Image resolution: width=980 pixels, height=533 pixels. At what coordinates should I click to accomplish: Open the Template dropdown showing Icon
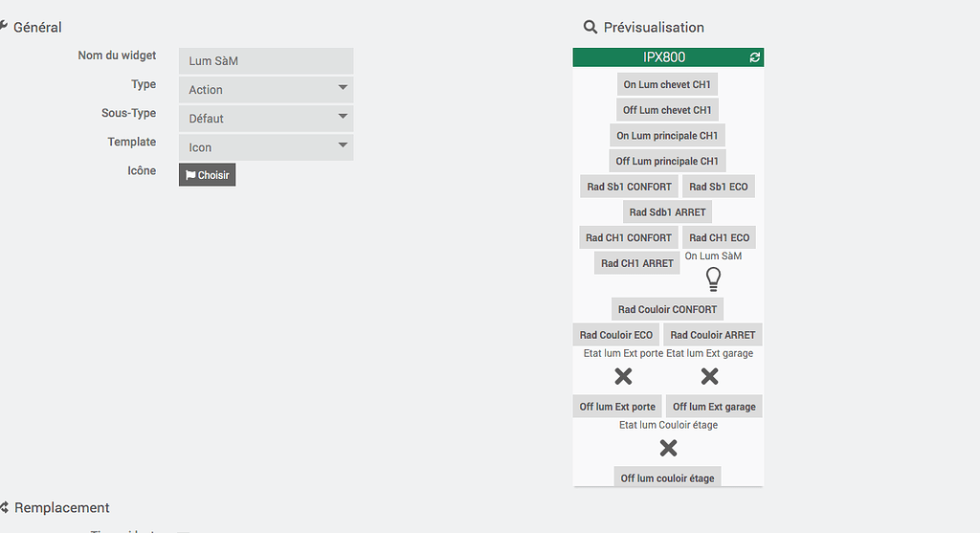(266, 146)
